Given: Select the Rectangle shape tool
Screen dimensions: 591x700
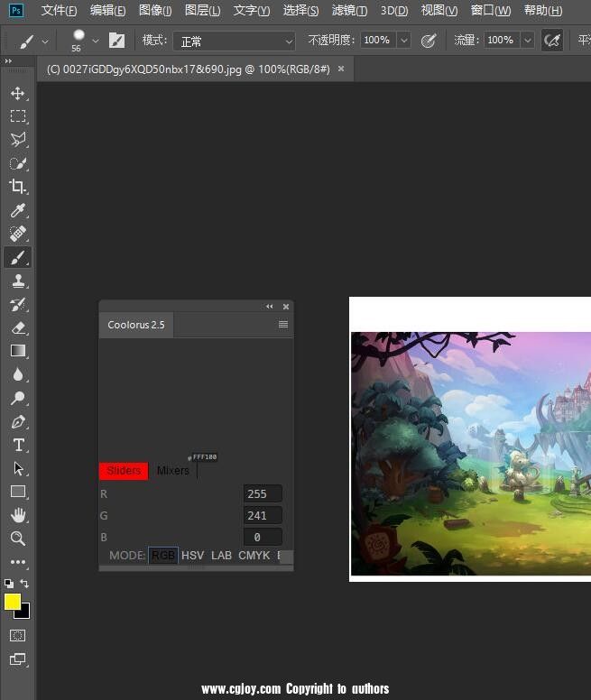Looking at the screenshot, I should click(17, 492).
